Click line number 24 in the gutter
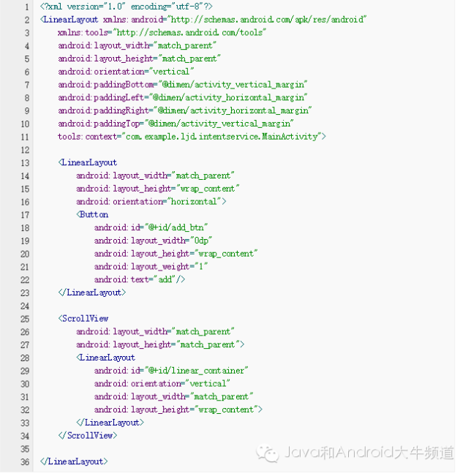This screenshot has height=476, width=468. pos(25,306)
